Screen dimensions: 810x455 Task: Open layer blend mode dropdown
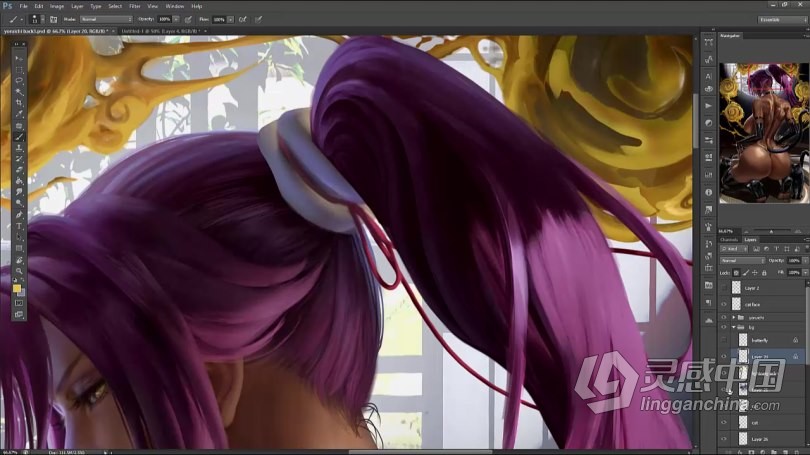pos(742,261)
